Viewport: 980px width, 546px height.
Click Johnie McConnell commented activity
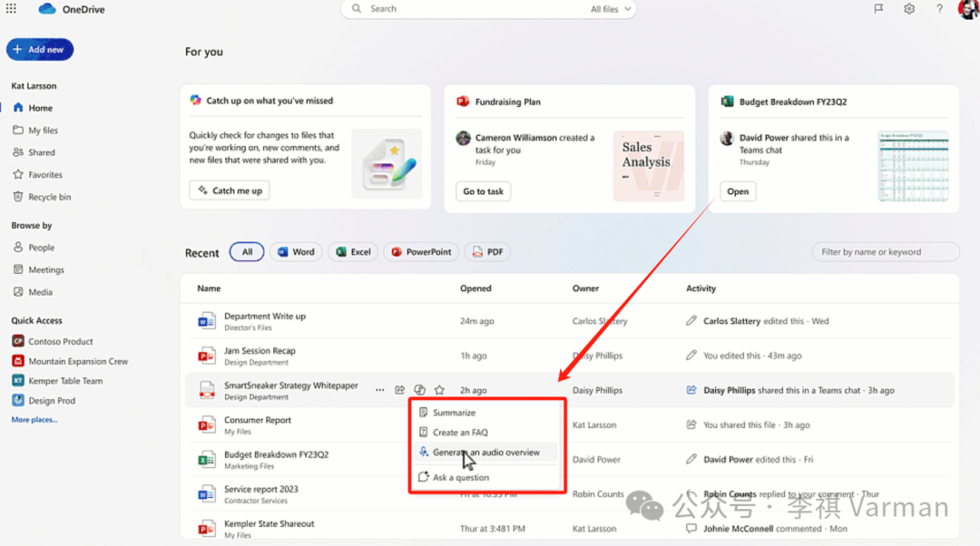[x=775, y=529]
